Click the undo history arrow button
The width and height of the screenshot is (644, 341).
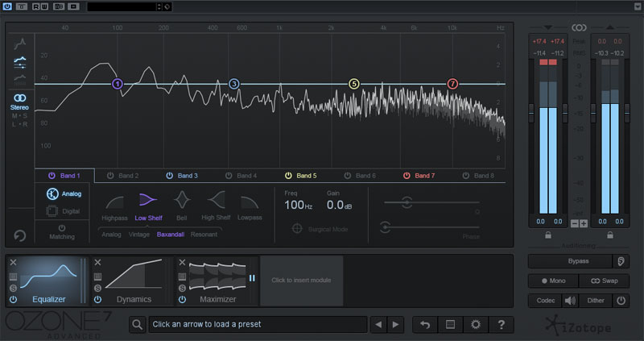[425, 325]
